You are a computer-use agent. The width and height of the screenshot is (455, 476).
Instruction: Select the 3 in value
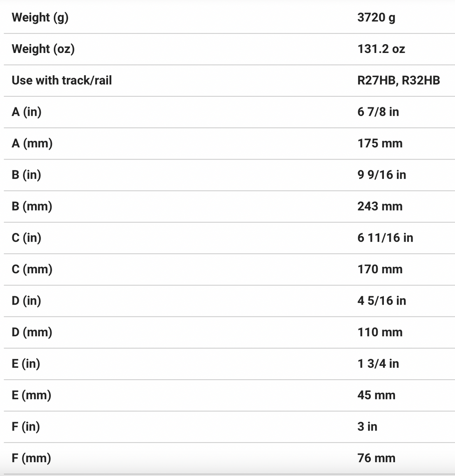pyautogui.click(x=367, y=427)
